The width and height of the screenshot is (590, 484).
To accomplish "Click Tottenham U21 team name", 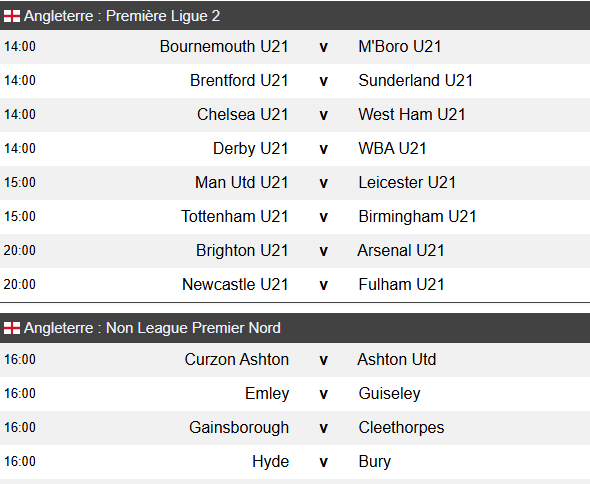I will pyautogui.click(x=235, y=216).
